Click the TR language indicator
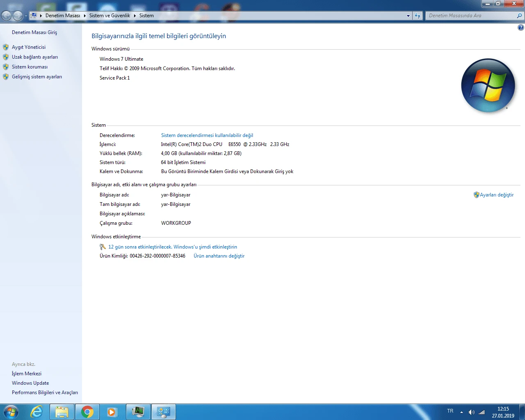 450,411
